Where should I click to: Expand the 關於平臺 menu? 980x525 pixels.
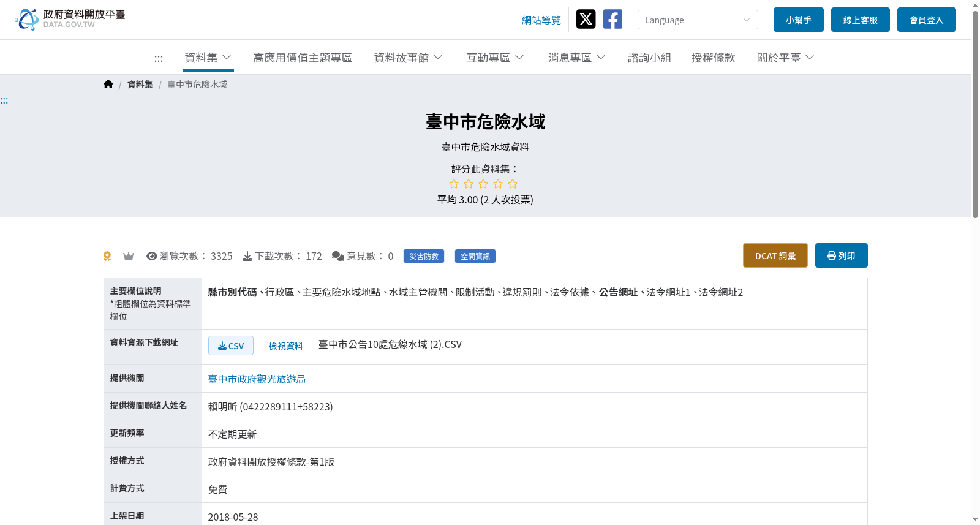786,58
